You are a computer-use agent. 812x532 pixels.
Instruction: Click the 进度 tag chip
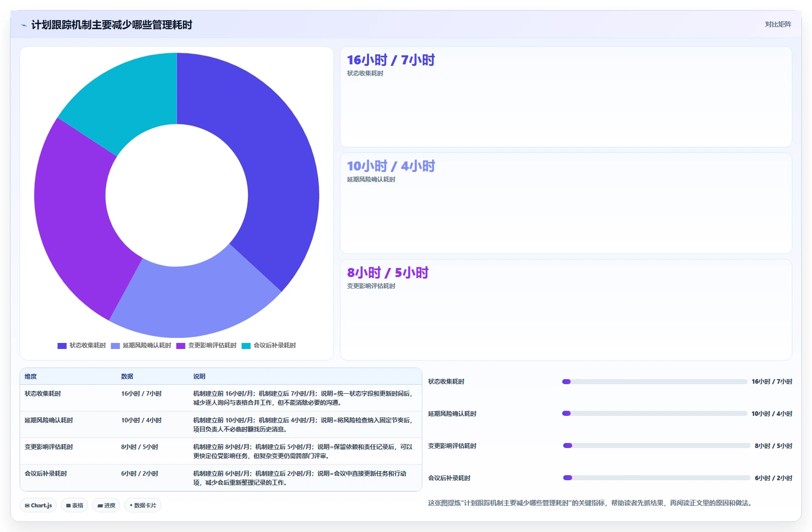point(106,505)
